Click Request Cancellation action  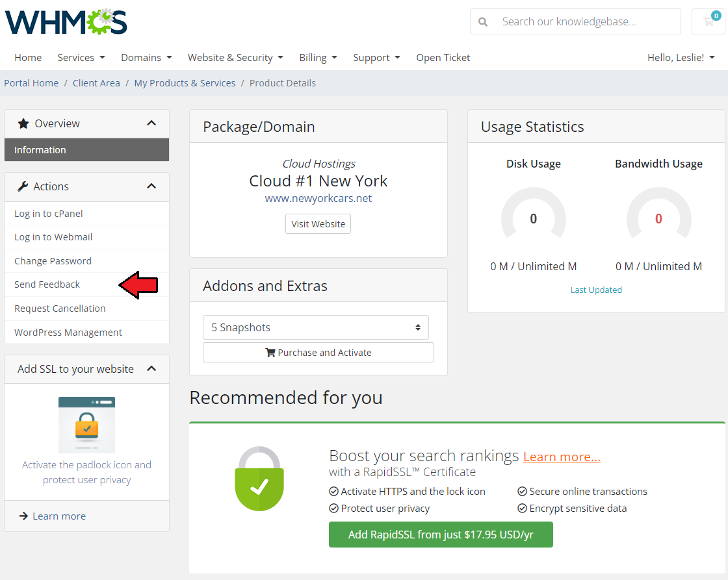(87, 309)
